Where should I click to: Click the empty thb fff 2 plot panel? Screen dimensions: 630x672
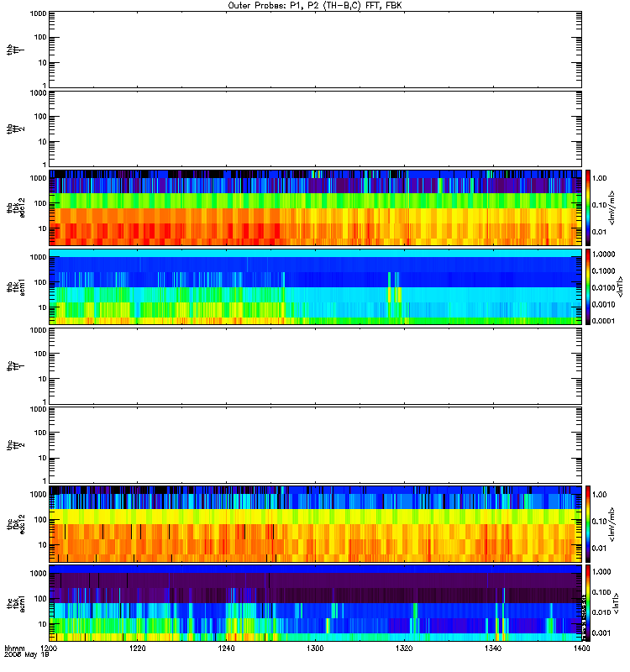point(316,129)
